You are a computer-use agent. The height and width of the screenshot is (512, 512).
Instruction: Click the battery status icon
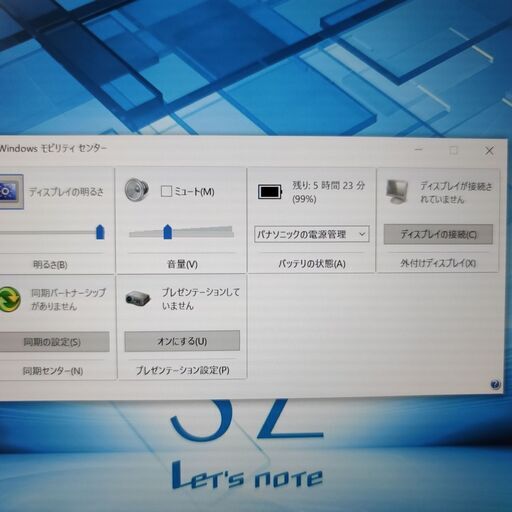270,192
